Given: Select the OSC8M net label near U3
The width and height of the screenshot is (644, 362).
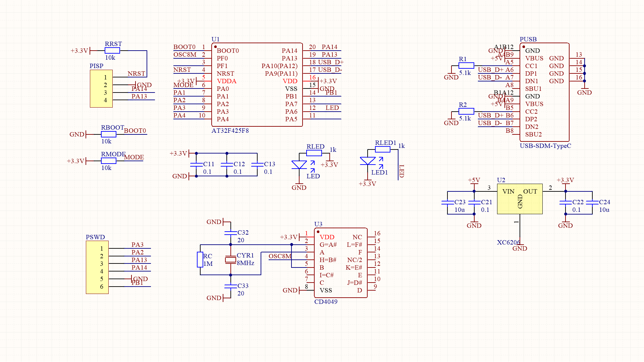Looking at the screenshot, I should coord(280,256).
